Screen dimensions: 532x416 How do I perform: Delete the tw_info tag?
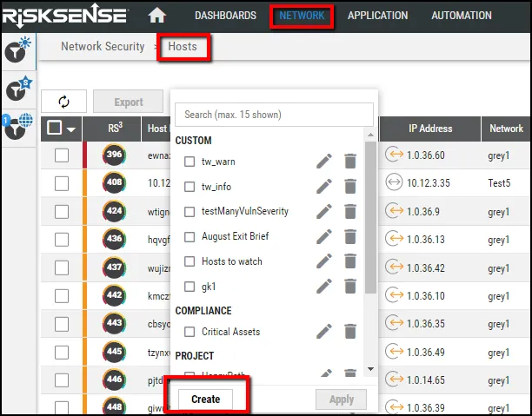[x=350, y=186]
